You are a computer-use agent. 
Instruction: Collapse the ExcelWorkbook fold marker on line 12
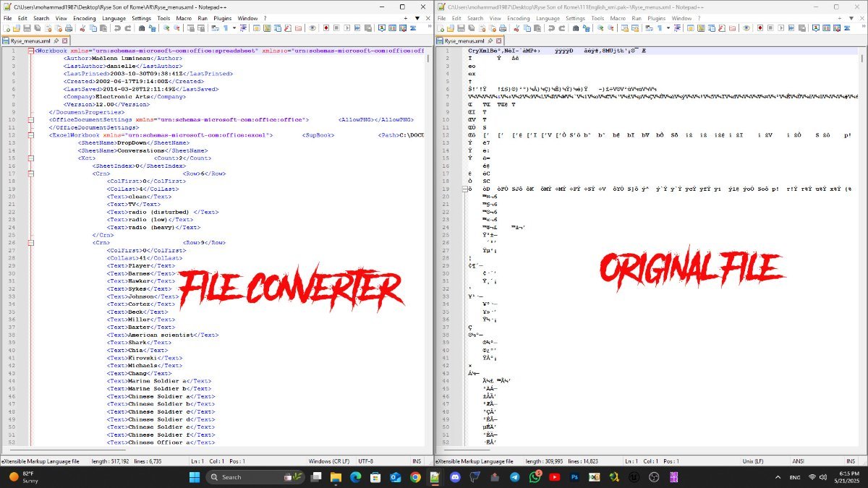click(30, 134)
